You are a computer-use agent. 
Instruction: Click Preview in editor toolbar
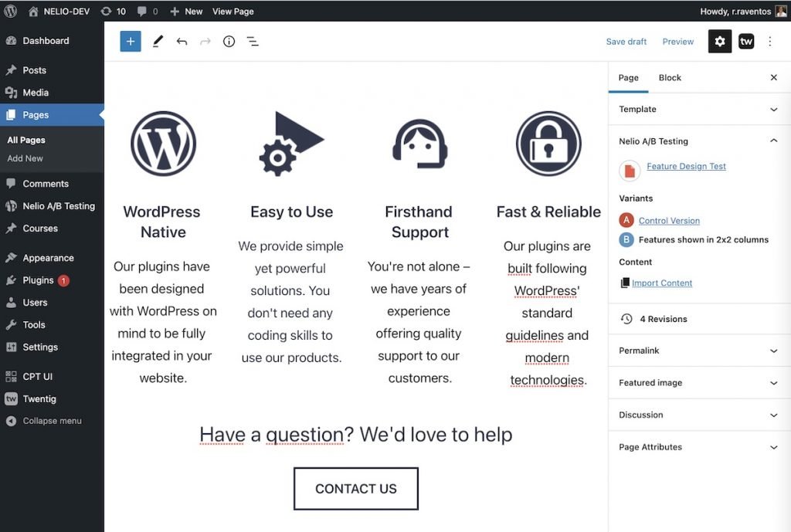click(x=678, y=42)
